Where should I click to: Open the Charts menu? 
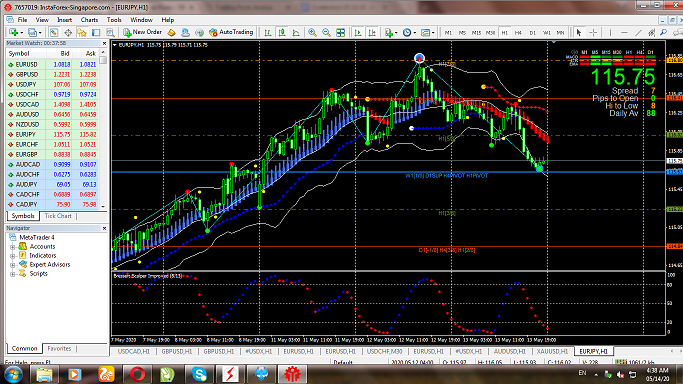point(89,20)
